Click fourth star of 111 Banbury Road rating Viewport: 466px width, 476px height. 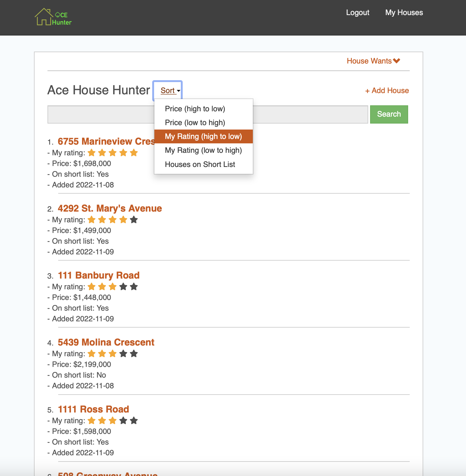click(x=123, y=287)
